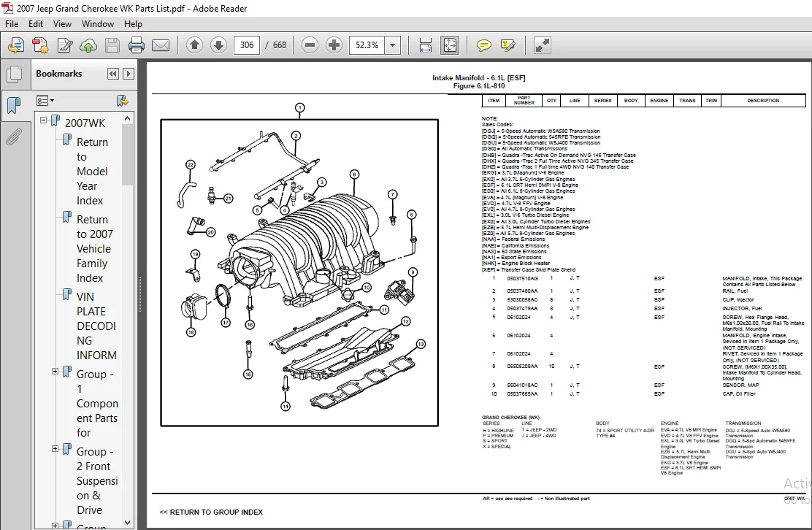Click the upload to cloud icon

88,45
